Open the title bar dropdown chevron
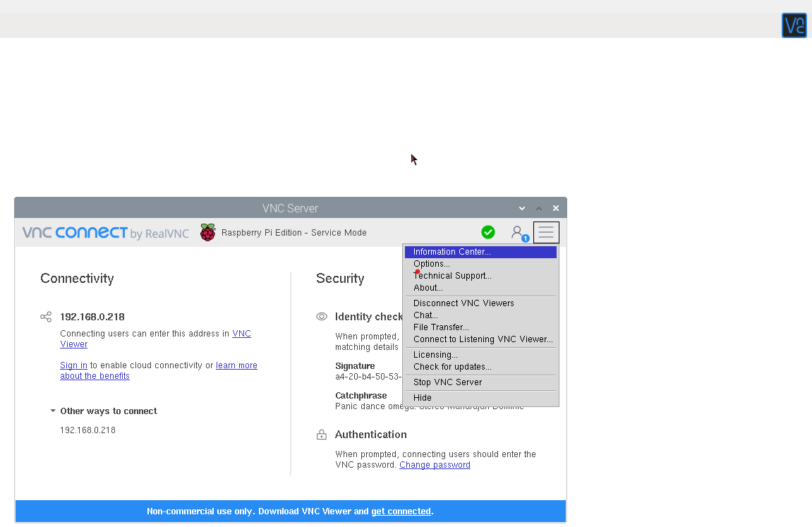The height and width of the screenshot is (527, 812). pos(522,208)
